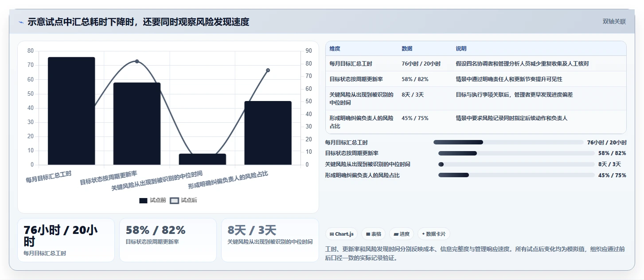644x280 pixels.
Task: Click 8天 / 3天 value beside progress bar
Action: (609, 164)
